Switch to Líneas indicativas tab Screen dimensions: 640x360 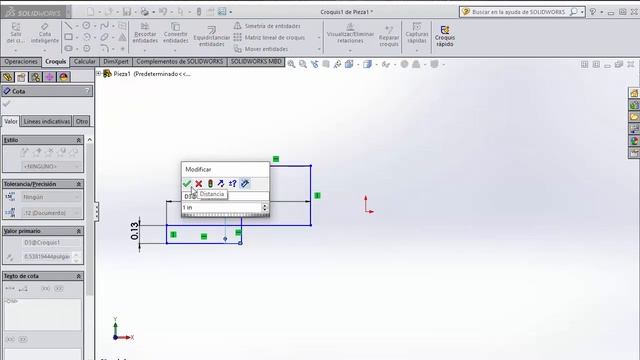(47, 121)
